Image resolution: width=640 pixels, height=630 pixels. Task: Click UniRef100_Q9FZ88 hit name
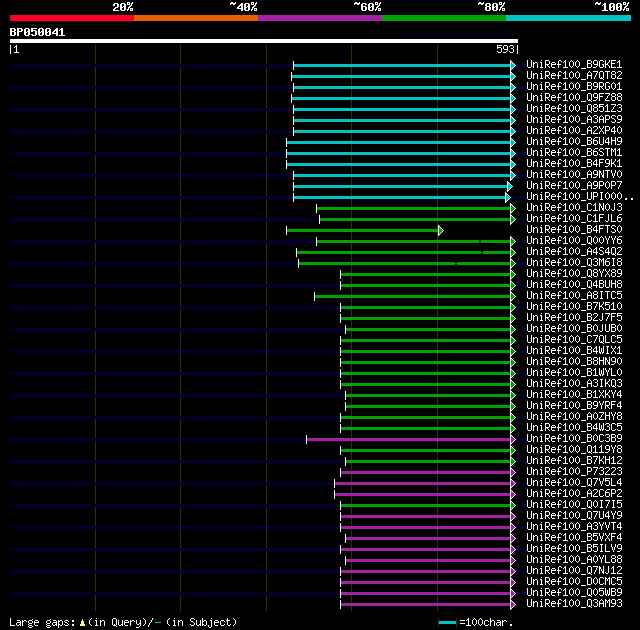point(574,98)
